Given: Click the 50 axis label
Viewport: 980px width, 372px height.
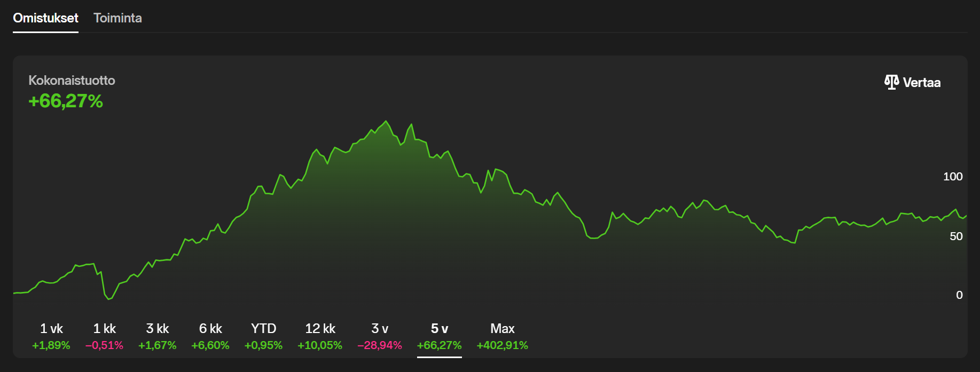Looking at the screenshot, I should (x=956, y=236).
